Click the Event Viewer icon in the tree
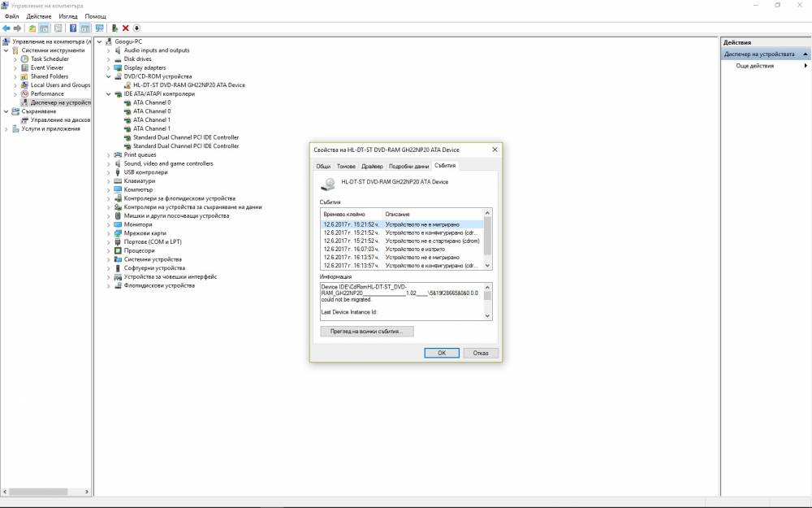This screenshot has width=812, height=508. 24,68
